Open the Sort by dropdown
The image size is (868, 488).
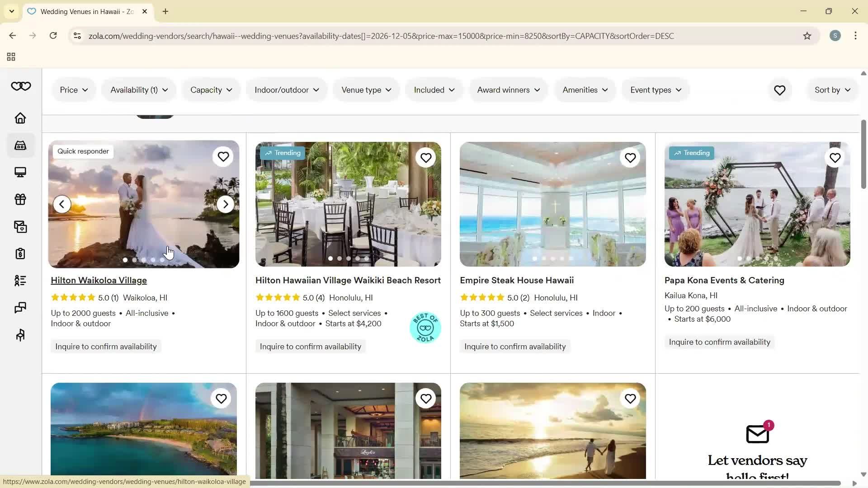832,89
